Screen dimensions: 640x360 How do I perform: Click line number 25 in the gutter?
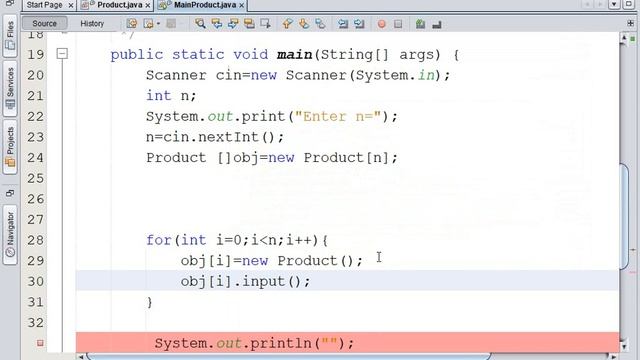36,178
